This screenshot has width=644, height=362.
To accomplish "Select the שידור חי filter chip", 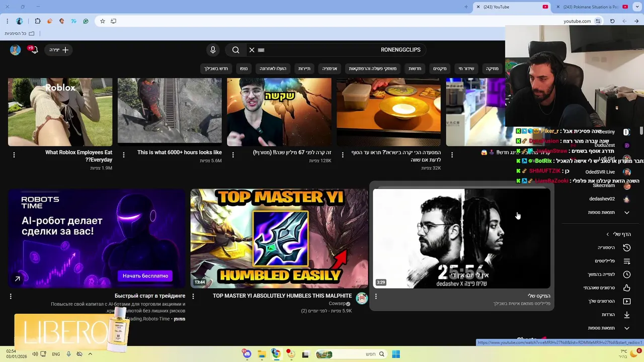I will click(466, 68).
